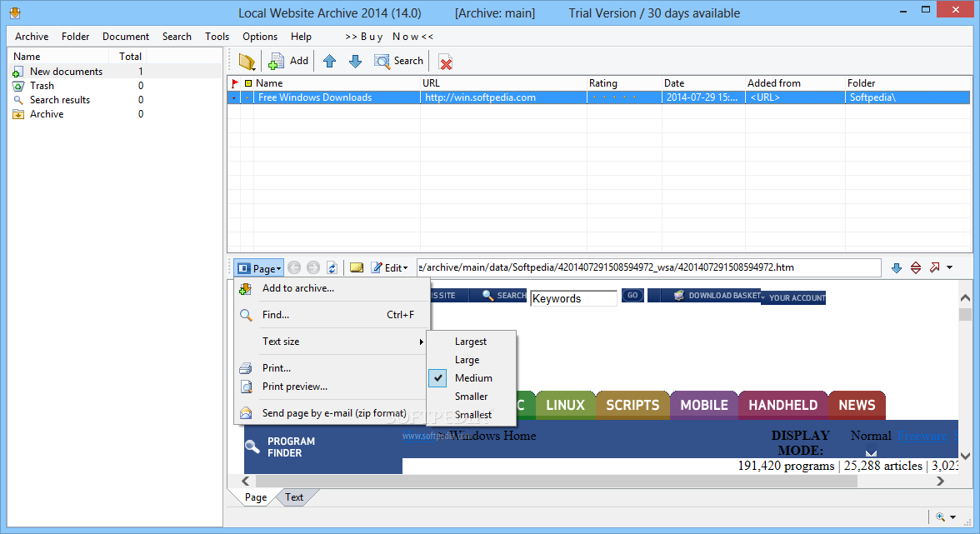
Task: Click the red diagonal arrow icon beside address
Action: tap(934, 268)
